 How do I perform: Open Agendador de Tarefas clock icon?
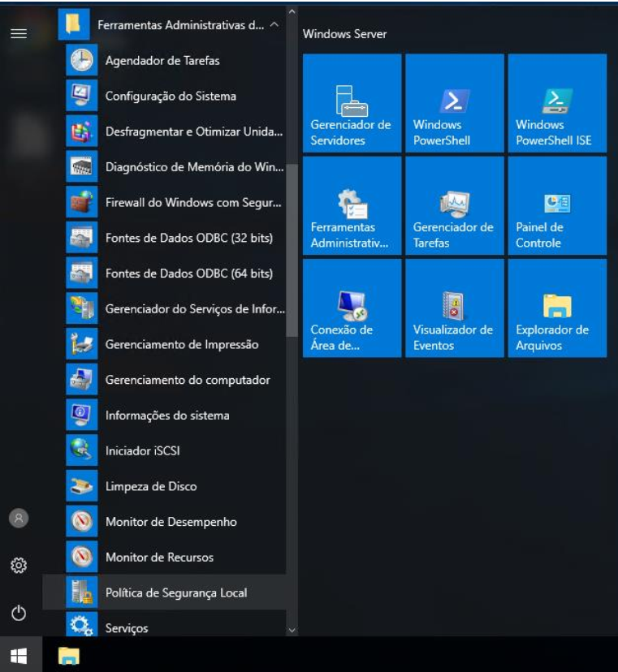pos(81,60)
